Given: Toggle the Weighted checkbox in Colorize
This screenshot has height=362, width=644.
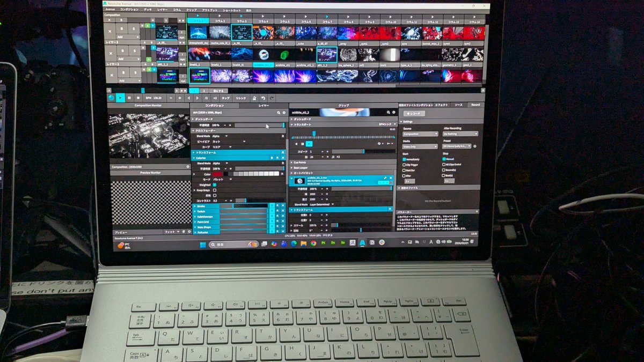Looking at the screenshot, I should point(215,184).
